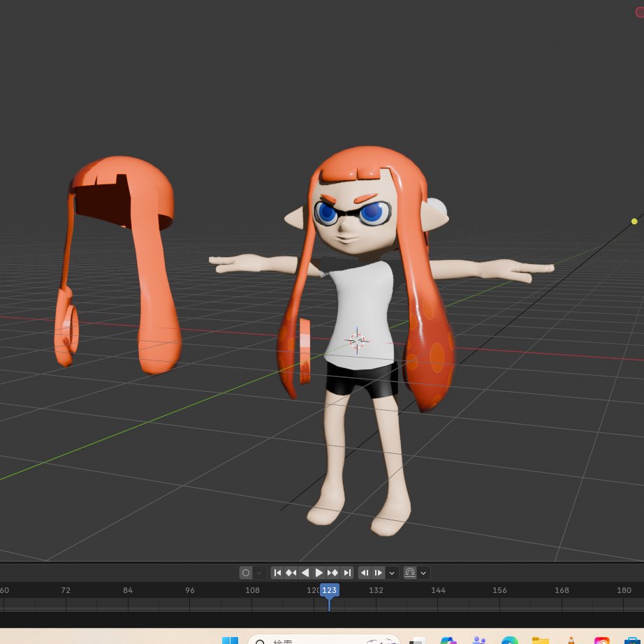Screen dimensions: 644x644
Task: Click frame 96 on the timeline ruler
Action: (x=190, y=590)
